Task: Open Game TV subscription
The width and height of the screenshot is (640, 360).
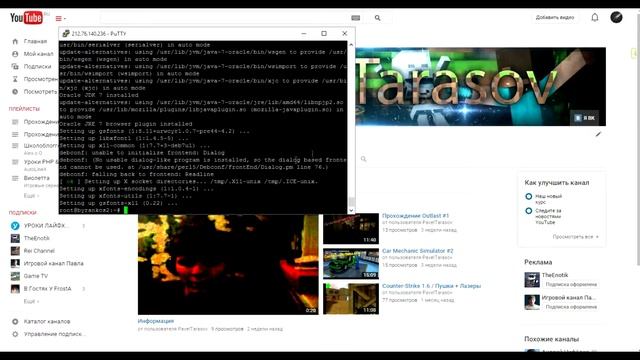Action: (x=36, y=276)
